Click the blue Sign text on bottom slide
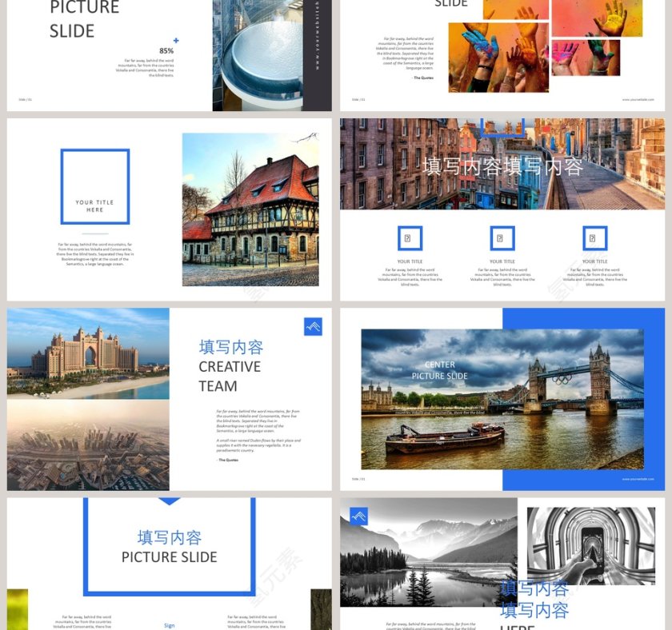This screenshot has height=630, width=672. 169,625
